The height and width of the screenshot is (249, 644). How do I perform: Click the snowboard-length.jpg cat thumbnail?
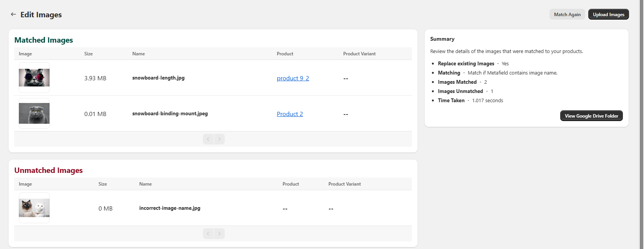34,78
